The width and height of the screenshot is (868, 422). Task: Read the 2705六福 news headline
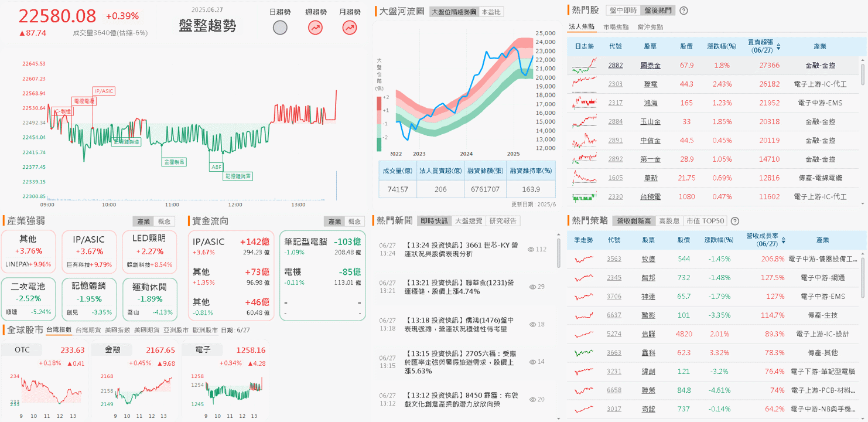(x=460, y=362)
